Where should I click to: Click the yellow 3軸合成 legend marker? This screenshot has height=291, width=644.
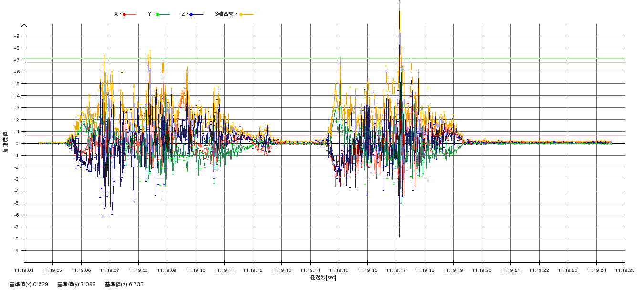point(241,14)
